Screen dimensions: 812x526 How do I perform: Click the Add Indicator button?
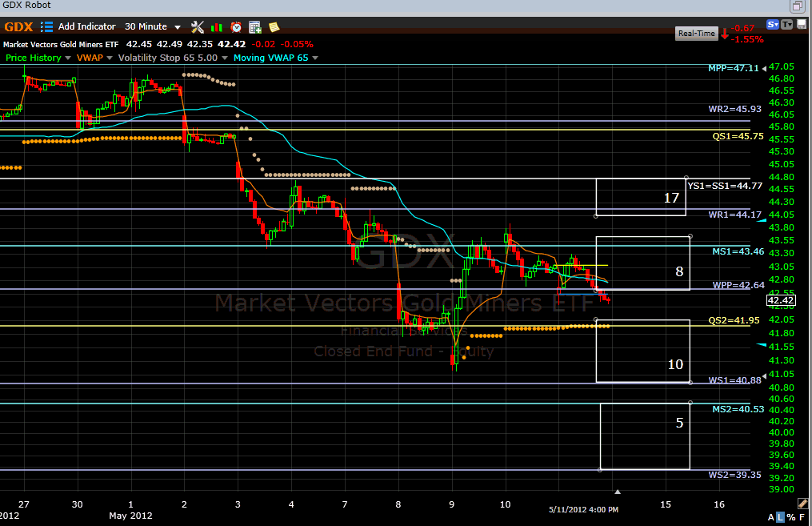pos(86,26)
